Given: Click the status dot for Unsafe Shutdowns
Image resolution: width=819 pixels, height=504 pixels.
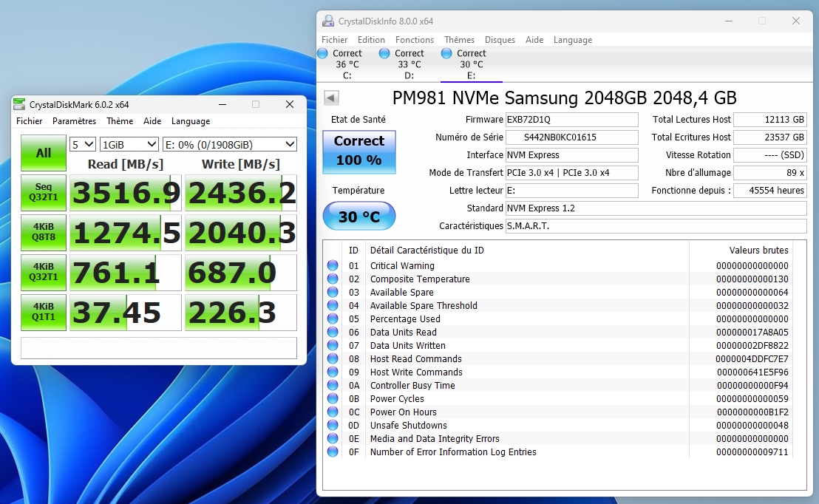Looking at the screenshot, I should click(333, 425).
